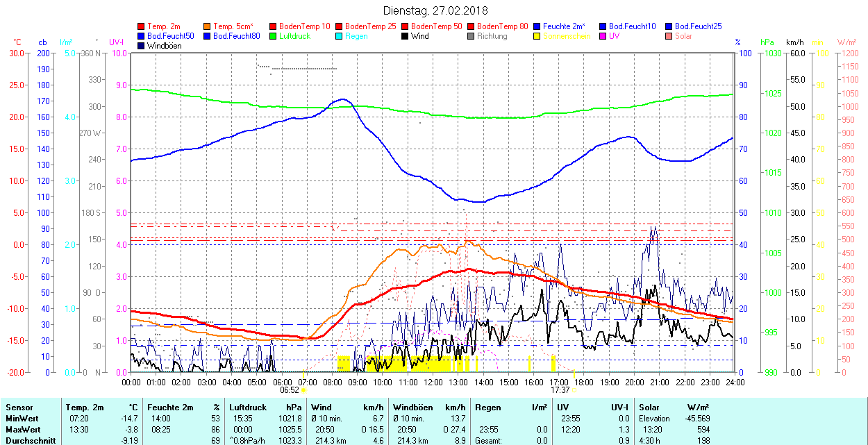Click the pink Solar legend swatch

tap(669, 35)
